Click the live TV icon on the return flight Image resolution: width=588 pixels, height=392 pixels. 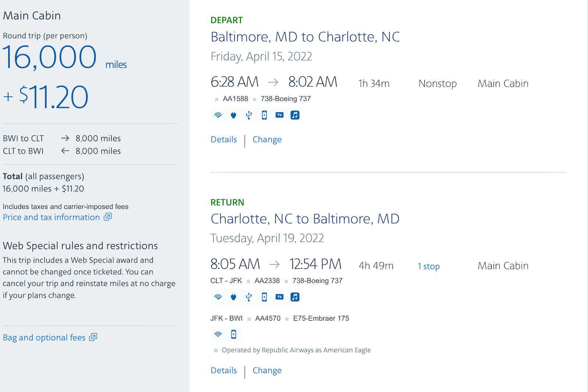pos(279,297)
